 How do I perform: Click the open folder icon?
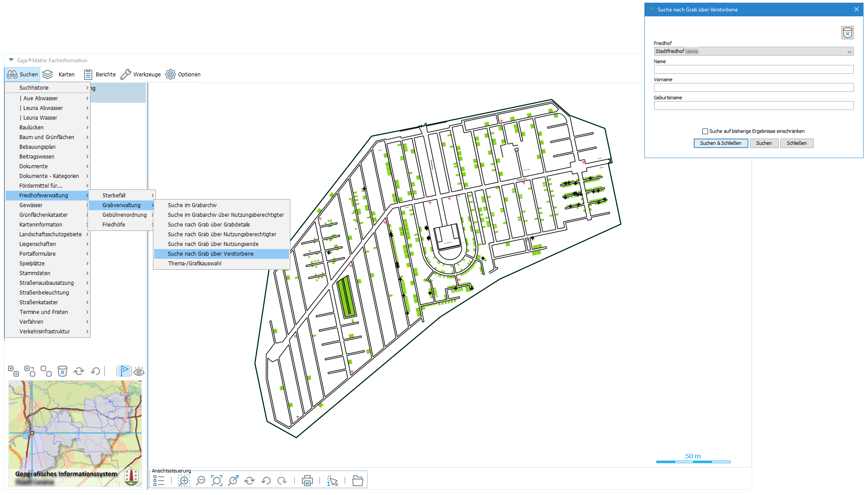pos(358,481)
